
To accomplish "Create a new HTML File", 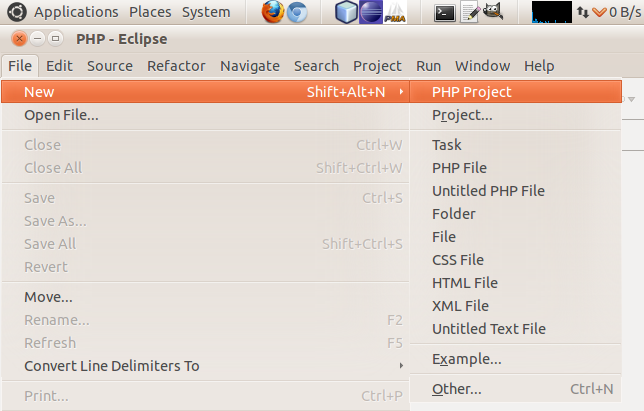I will pos(515,283).
